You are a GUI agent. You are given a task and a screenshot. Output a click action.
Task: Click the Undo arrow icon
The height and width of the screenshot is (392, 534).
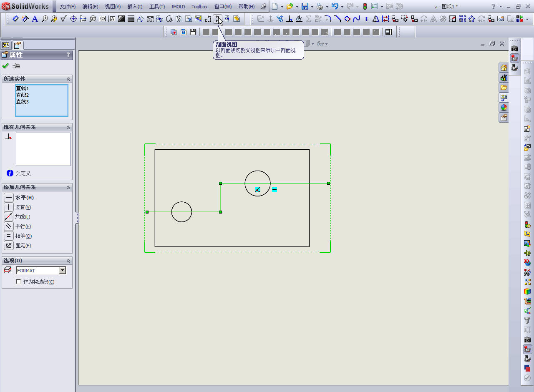pyautogui.click(x=335, y=6)
